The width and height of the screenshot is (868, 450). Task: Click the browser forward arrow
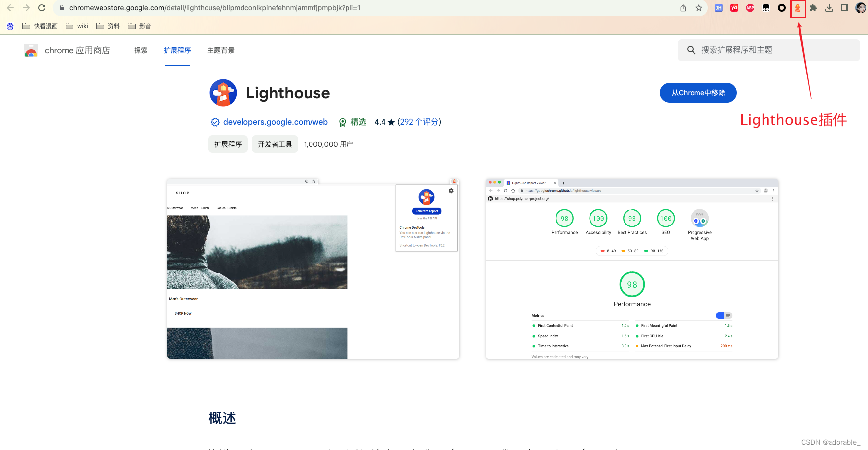point(26,8)
